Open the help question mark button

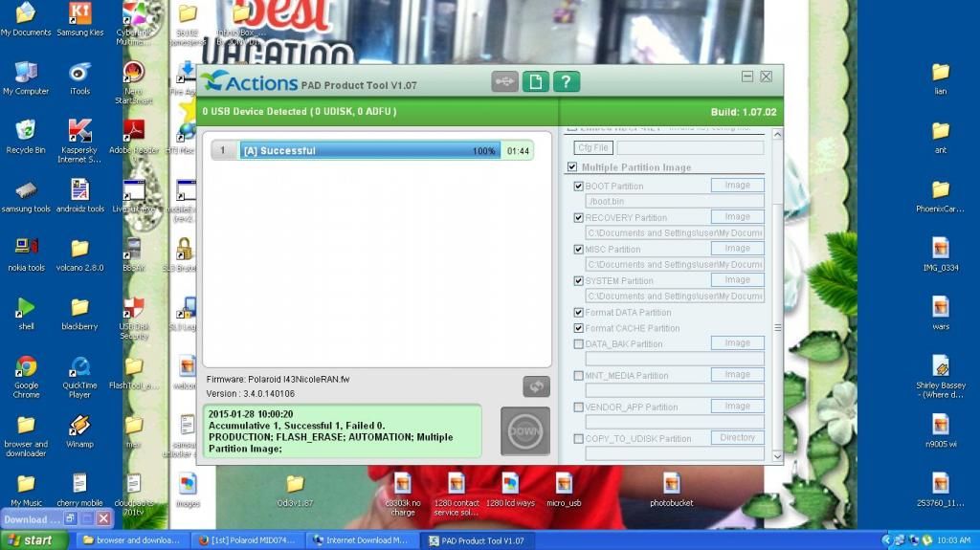point(567,82)
